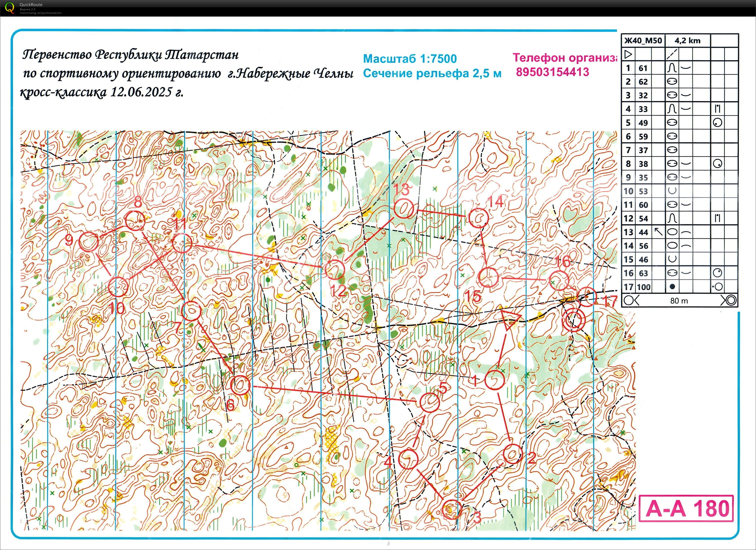Image resolution: width=756 pixels, height=550 pixels.
Task: Click control code 32 in the table
Action: click(643, 96)
